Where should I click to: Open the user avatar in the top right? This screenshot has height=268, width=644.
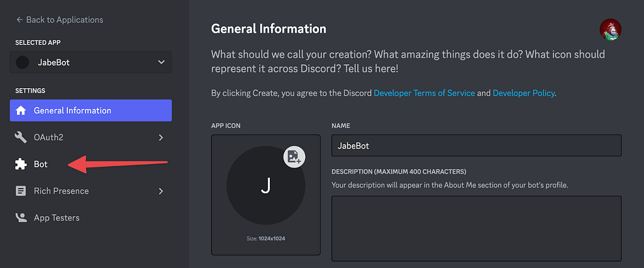[610, 29]
